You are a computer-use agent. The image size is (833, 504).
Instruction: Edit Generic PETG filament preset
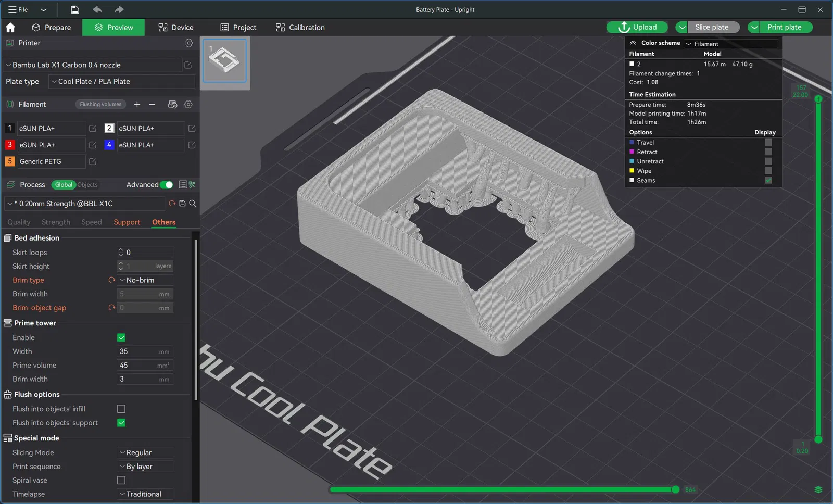pos(93,161)
